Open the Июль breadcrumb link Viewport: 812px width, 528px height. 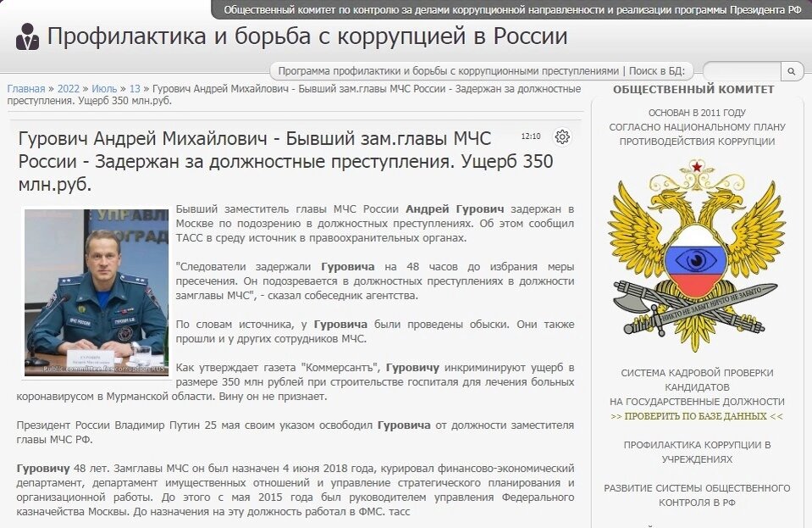(x=104, y=89)
